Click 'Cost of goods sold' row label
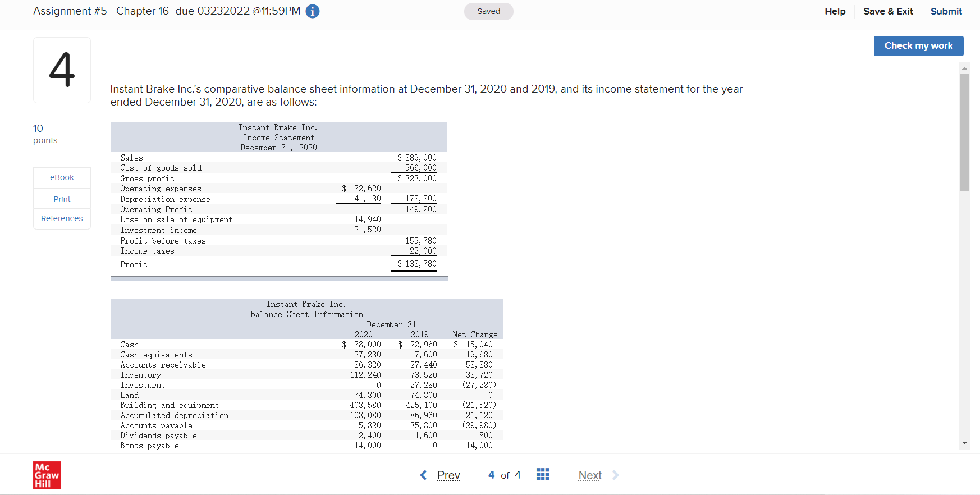This screenshot has width=980, height=495. coord(161,168)
